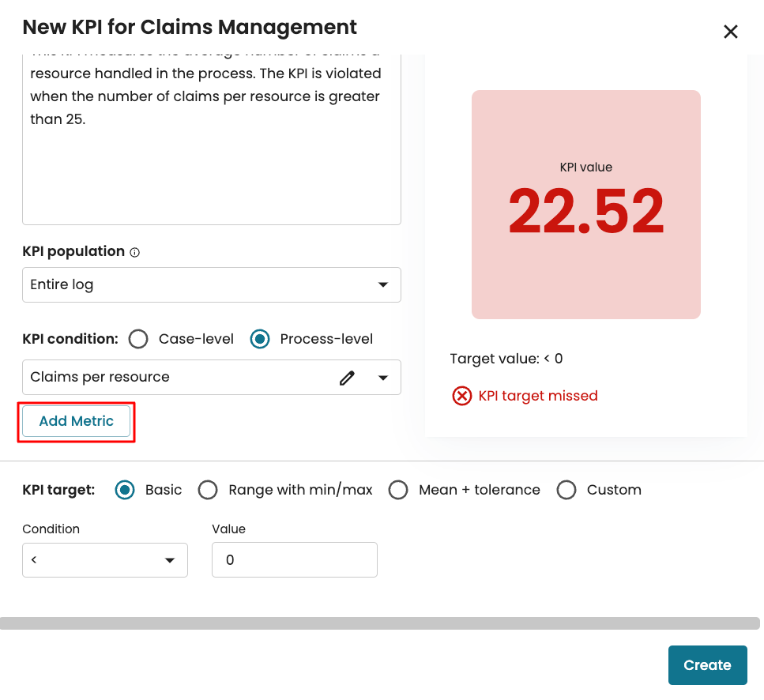Click the pink KPI value 22.52 card
Screen dimensions: 764x700
point(585,205)
